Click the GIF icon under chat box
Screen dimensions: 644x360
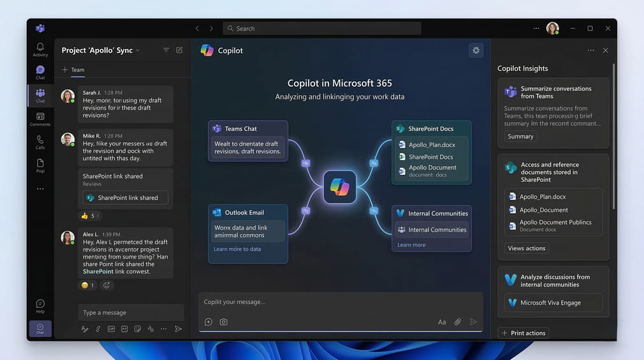pos(112,329)
